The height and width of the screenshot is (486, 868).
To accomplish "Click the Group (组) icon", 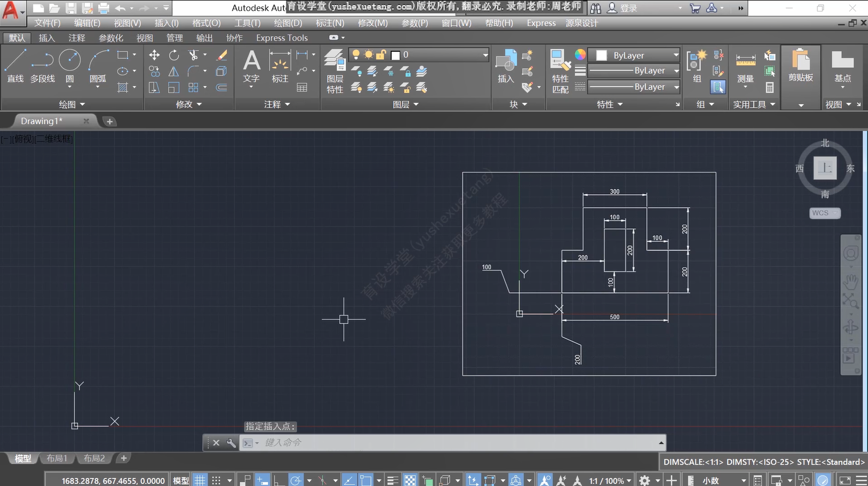I will pyautogui.click(x=697, y=66).
